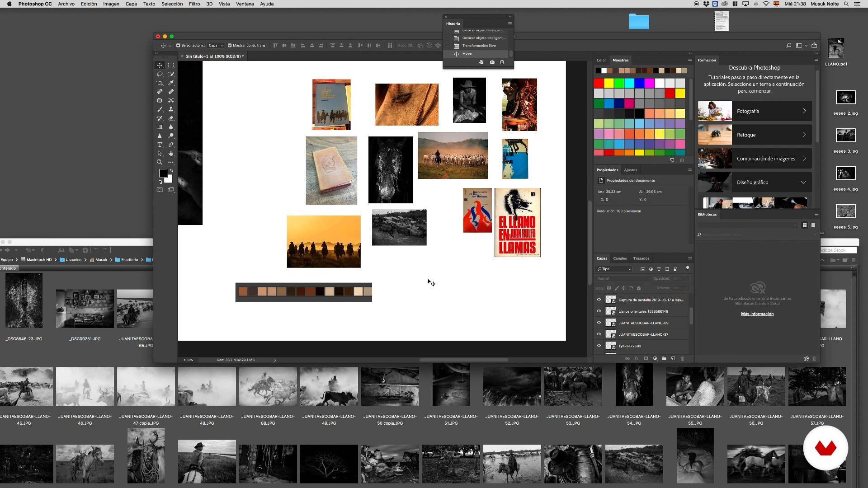Select the Zoom tool in the toolbox
The height and width of the screenshot is (488, 868).
tap(160, 162)
